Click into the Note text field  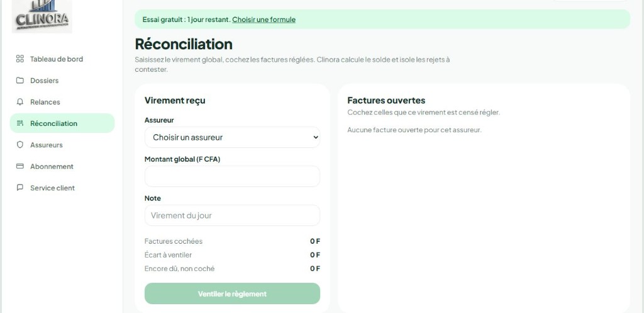[x=232, y=215]
